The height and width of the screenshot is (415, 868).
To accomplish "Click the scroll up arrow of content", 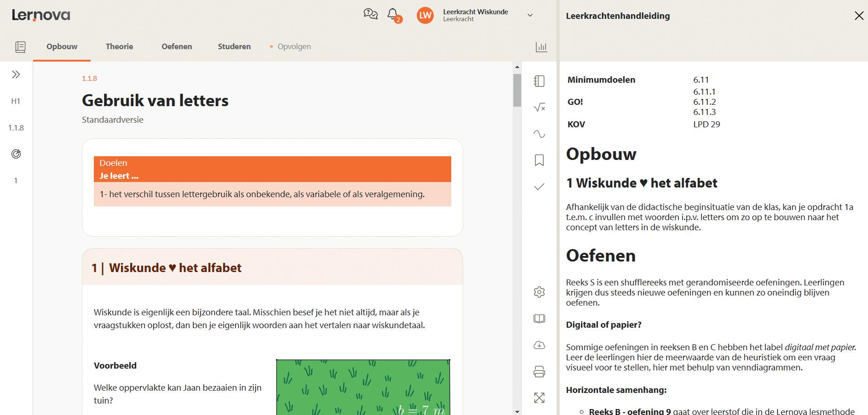I will pos(517,67).
